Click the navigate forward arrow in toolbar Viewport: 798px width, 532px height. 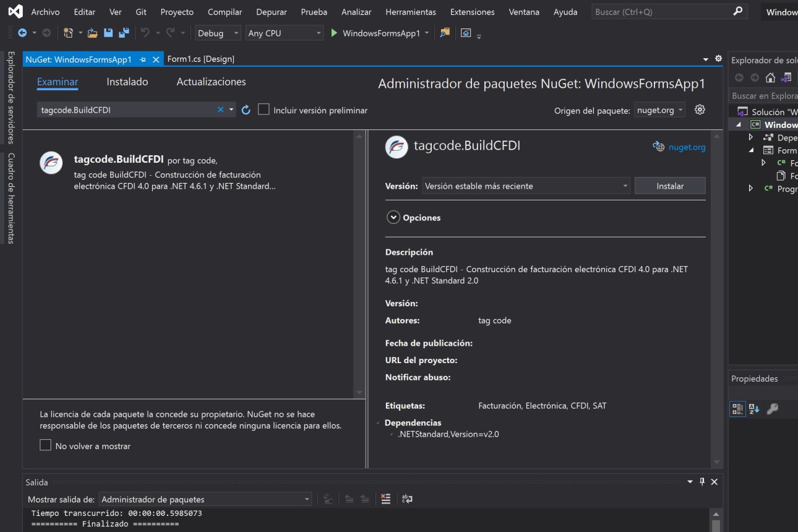coord(46,33)
